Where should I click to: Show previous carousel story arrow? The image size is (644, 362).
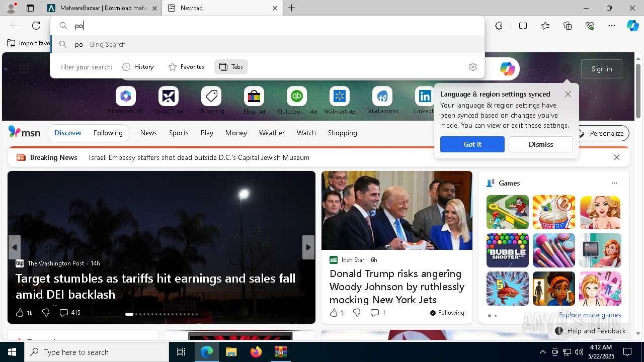[x=15, y=247]
